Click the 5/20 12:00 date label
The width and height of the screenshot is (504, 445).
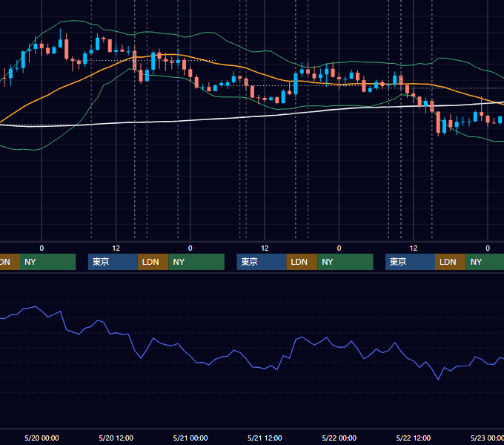116,438
